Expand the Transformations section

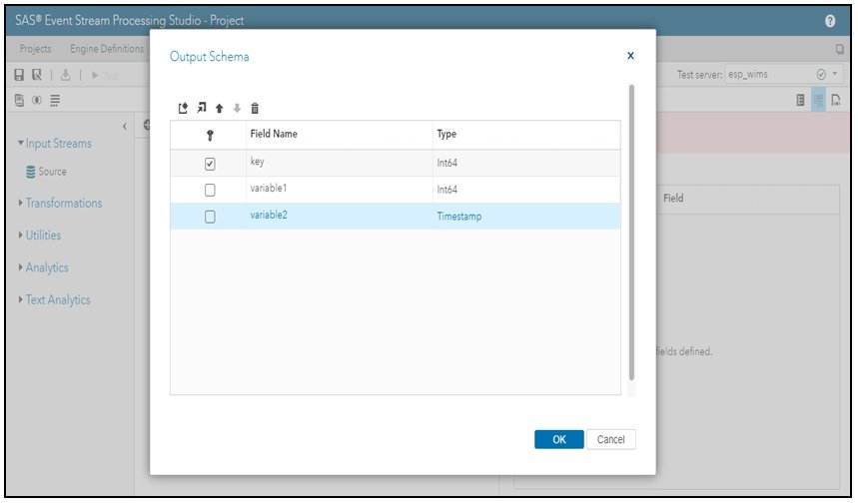[x=60, y=204]
